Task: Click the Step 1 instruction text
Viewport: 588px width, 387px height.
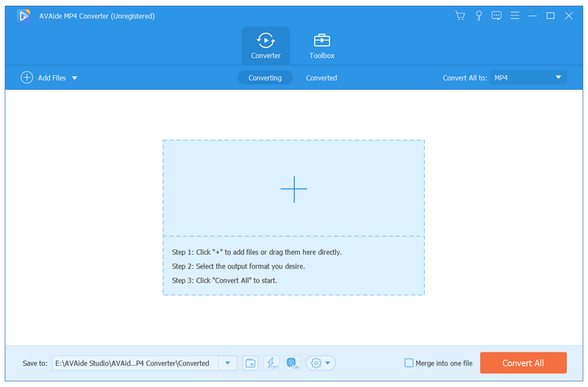Action: coord(257,252)
